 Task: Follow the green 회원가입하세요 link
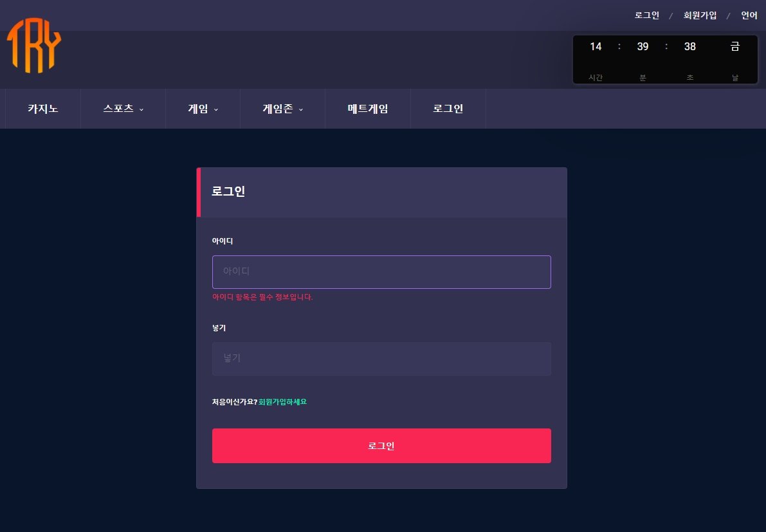tap(282, 402)
